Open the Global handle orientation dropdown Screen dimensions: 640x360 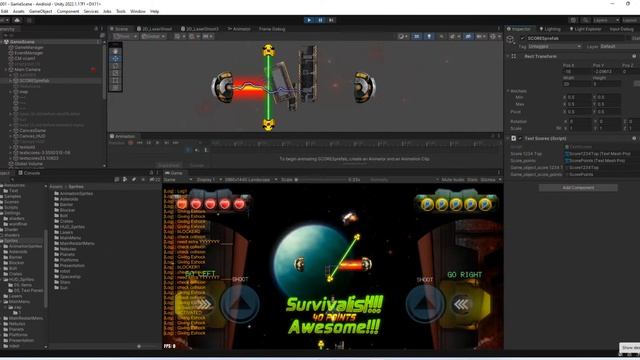pyautogui.click(x=153, y=36)
